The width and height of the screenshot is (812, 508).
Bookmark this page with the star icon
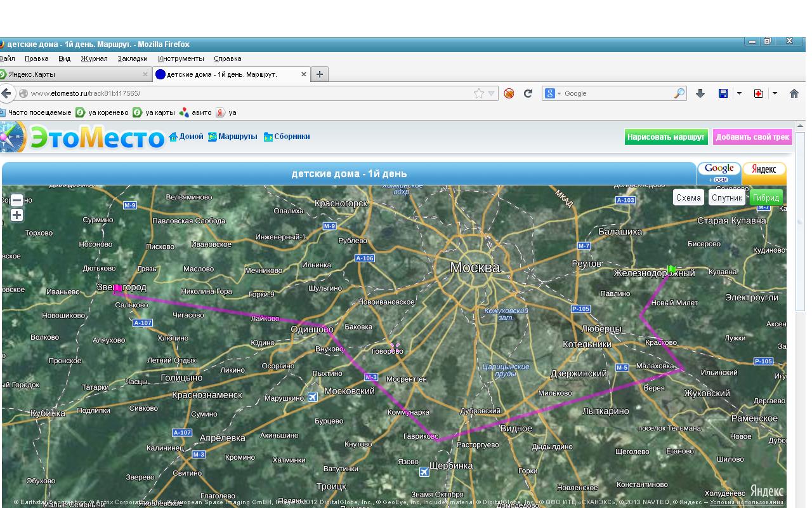click(x=479, y=93)
